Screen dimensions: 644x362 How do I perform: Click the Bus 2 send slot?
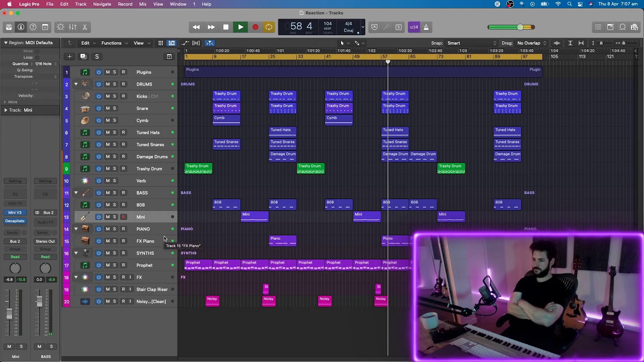15,241
